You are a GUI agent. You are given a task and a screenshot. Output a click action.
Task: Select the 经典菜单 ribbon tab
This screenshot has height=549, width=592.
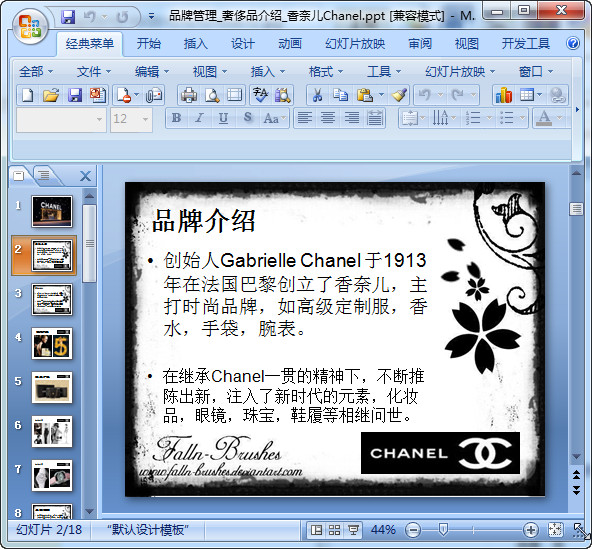(89, 44)
